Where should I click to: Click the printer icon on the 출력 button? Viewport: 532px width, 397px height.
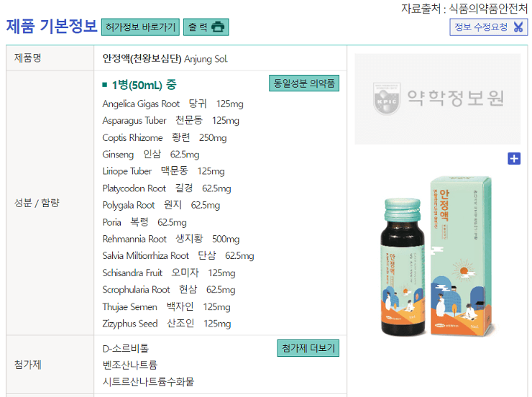point(218,27)
